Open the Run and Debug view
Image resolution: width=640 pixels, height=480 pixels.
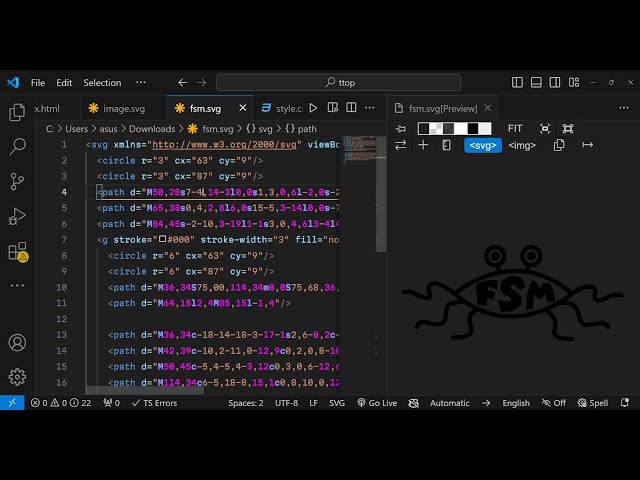(17, 216)
